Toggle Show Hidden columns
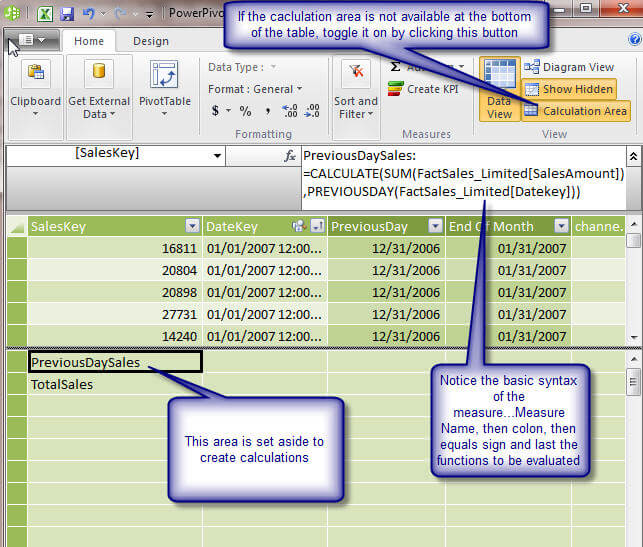Image resolution: width=643 pixels, height=547 pixels. click(x=569, y=89)
